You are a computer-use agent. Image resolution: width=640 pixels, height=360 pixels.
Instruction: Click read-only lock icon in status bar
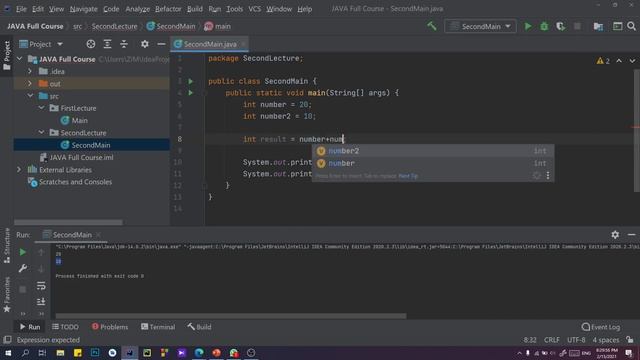(630, 340)
